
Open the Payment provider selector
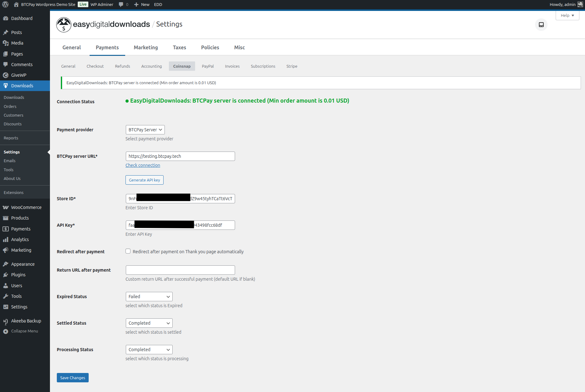[x=145, y=129]
